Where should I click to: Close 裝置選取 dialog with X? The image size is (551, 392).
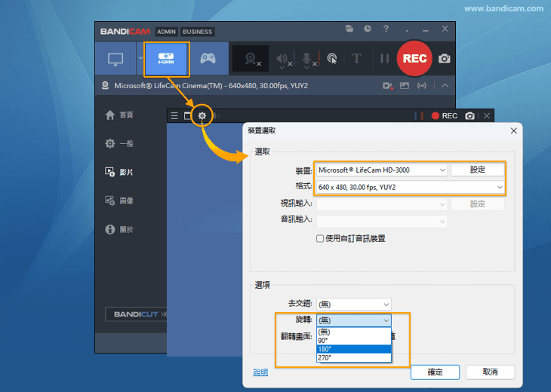point(514,131)
